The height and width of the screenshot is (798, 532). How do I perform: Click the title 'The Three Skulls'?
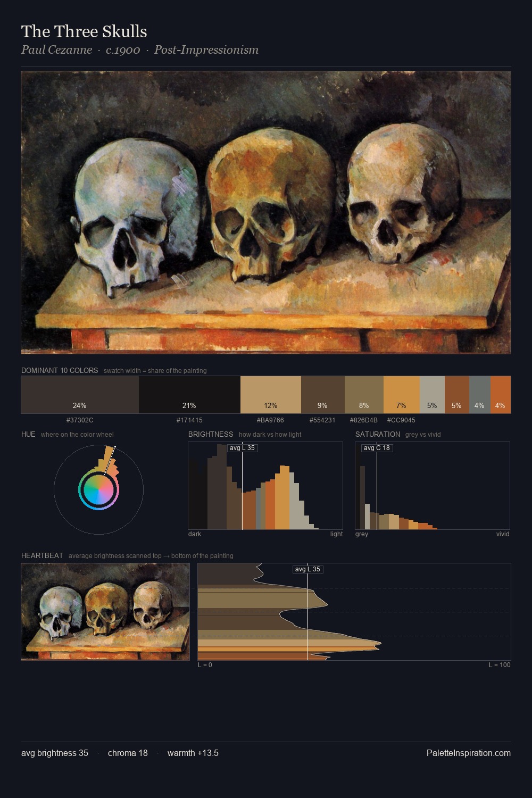pyautogui.click(x=84, y=31)
